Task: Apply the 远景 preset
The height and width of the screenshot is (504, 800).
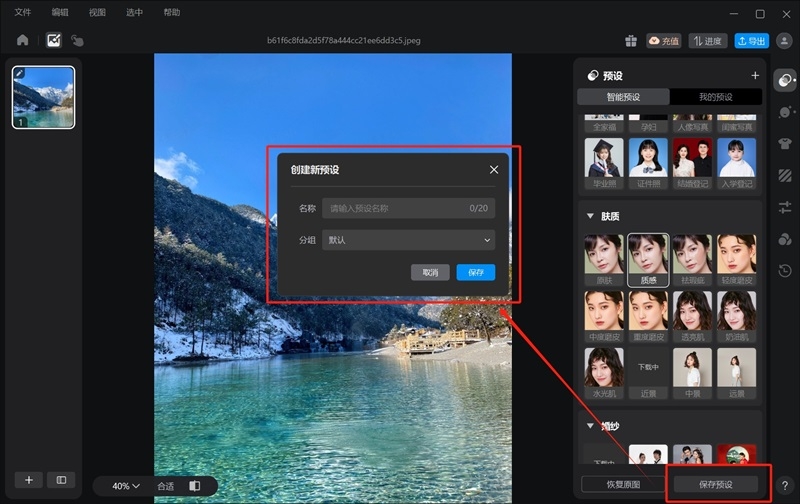Action: tap(737, 373)
